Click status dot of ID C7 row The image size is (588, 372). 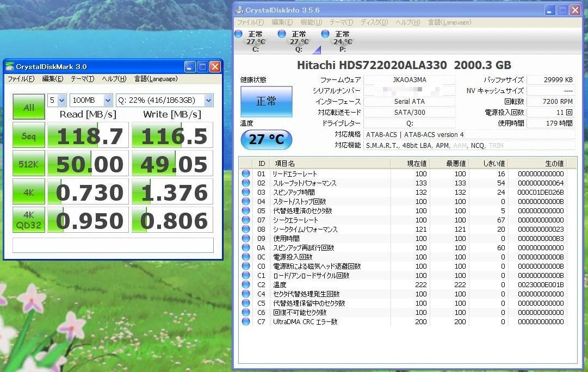click(x=246, y=321)
